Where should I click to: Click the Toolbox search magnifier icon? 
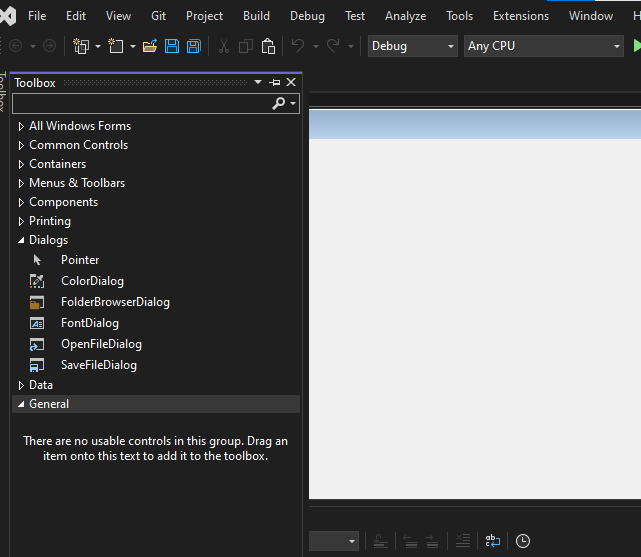pos(278,103)
